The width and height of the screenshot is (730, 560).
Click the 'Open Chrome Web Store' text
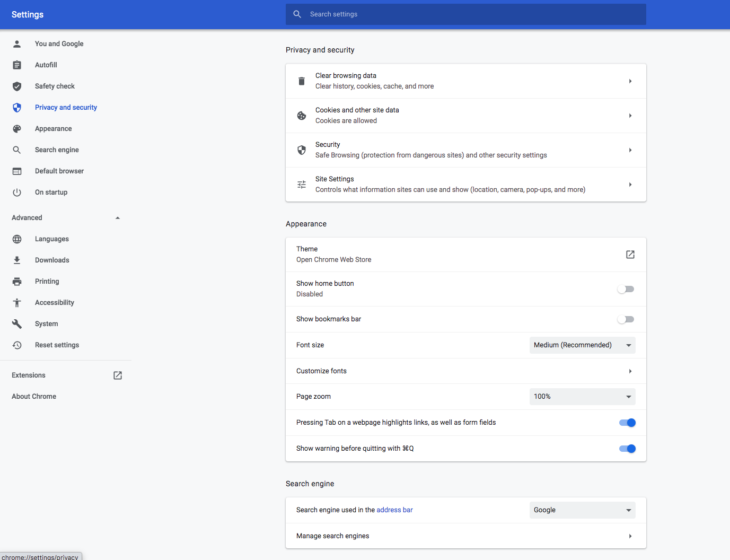(x=334, y=260)
